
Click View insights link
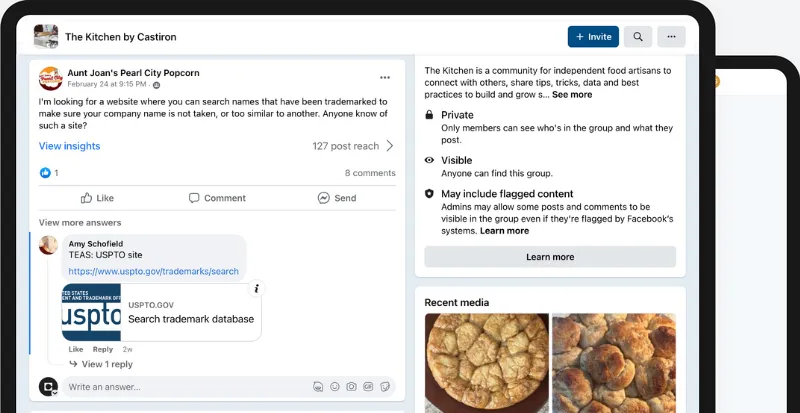pyautogui.click(x=69, y=146)
